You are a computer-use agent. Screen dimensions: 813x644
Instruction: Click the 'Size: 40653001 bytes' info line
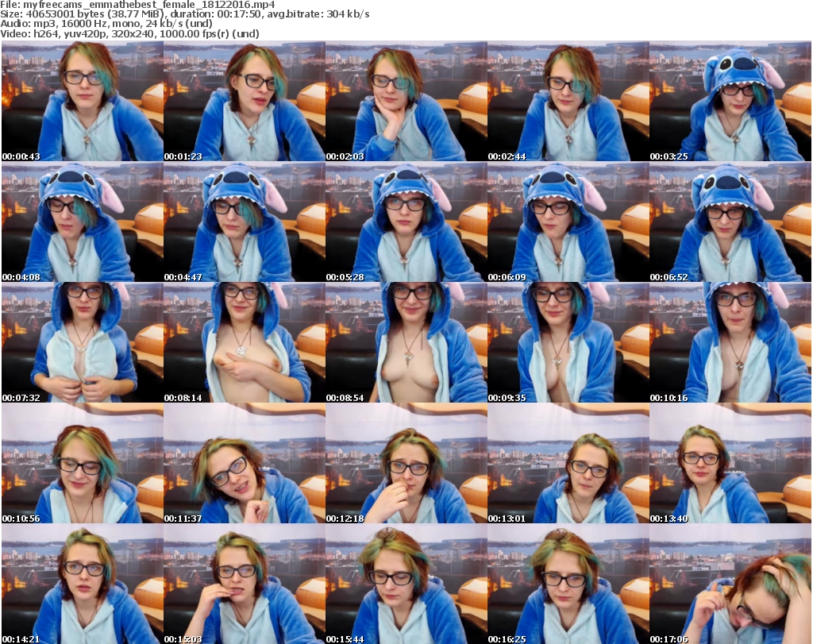(x=184, y=14)
